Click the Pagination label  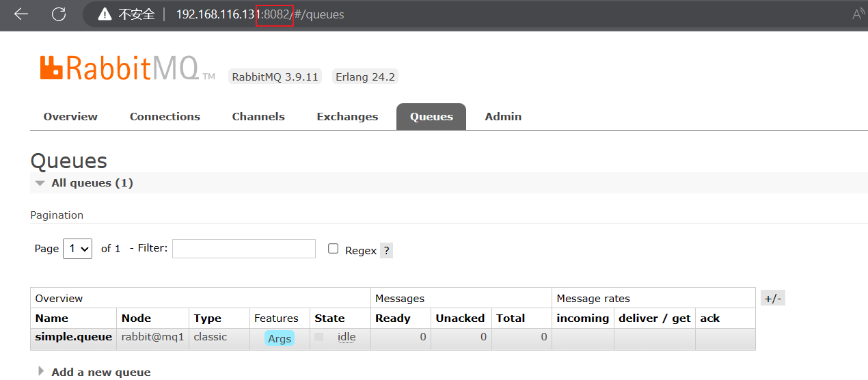[x=57, y=215]
